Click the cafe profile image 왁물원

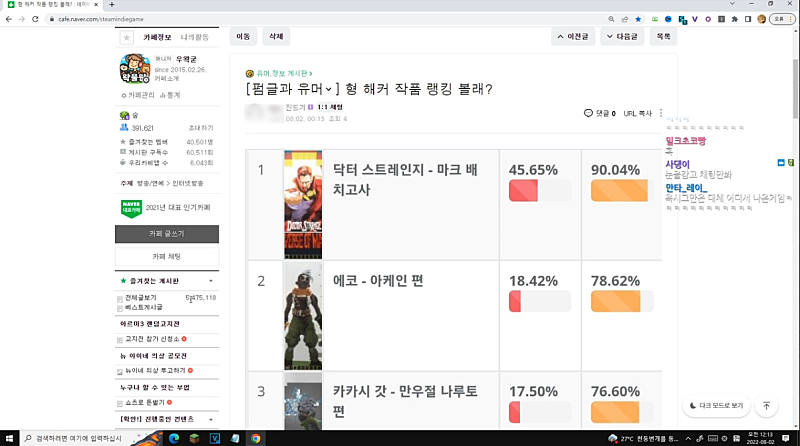point(135,68)
